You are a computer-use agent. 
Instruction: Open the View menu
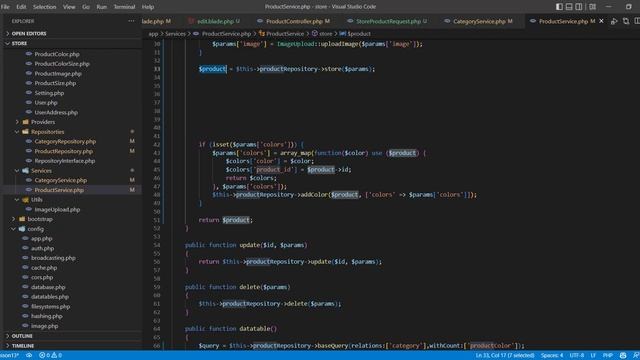pyautogui.click(x=69, y=7)
